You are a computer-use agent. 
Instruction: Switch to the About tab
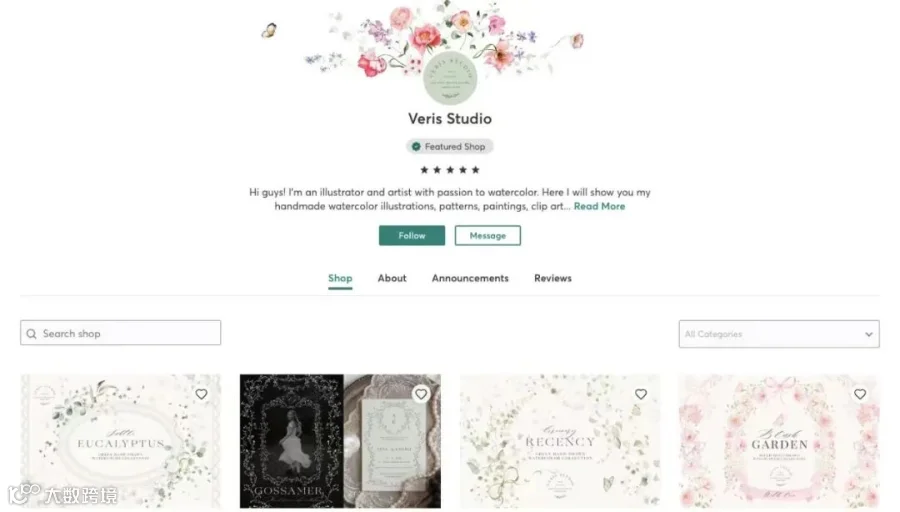(x=392, y=278)
